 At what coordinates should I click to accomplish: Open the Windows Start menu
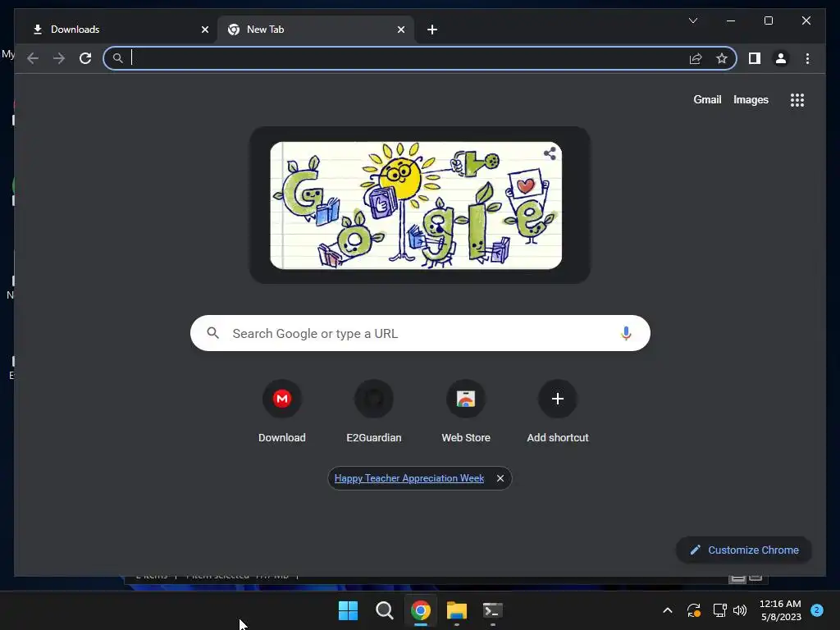348,610
